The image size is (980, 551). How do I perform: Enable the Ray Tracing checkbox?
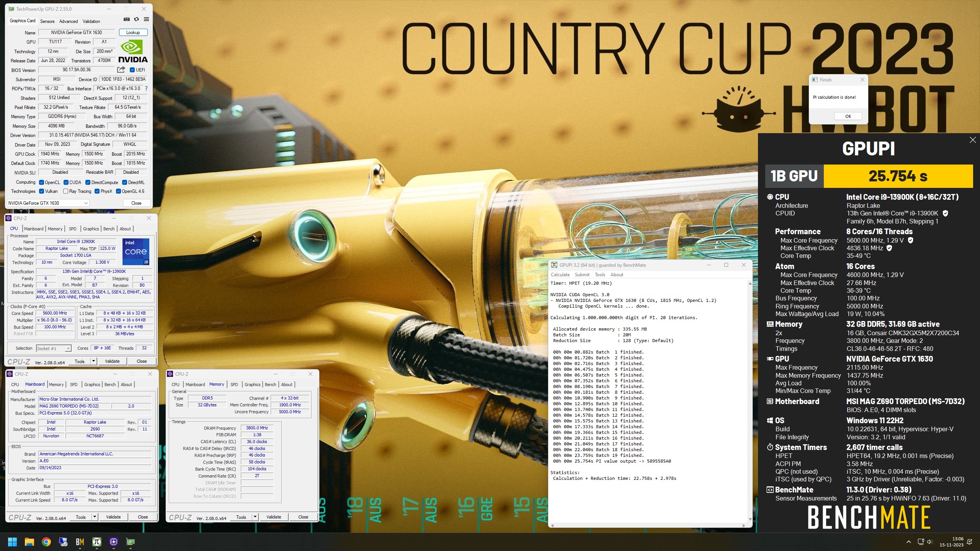point(65,191)
